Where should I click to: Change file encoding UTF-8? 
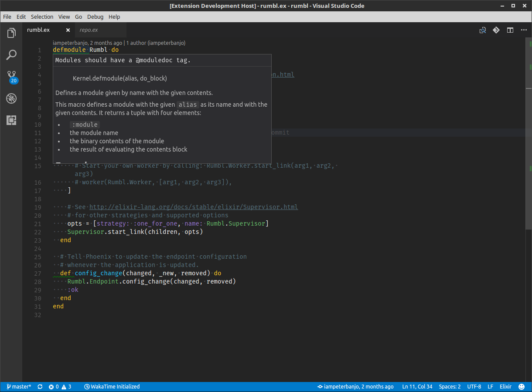coord(474,386)
